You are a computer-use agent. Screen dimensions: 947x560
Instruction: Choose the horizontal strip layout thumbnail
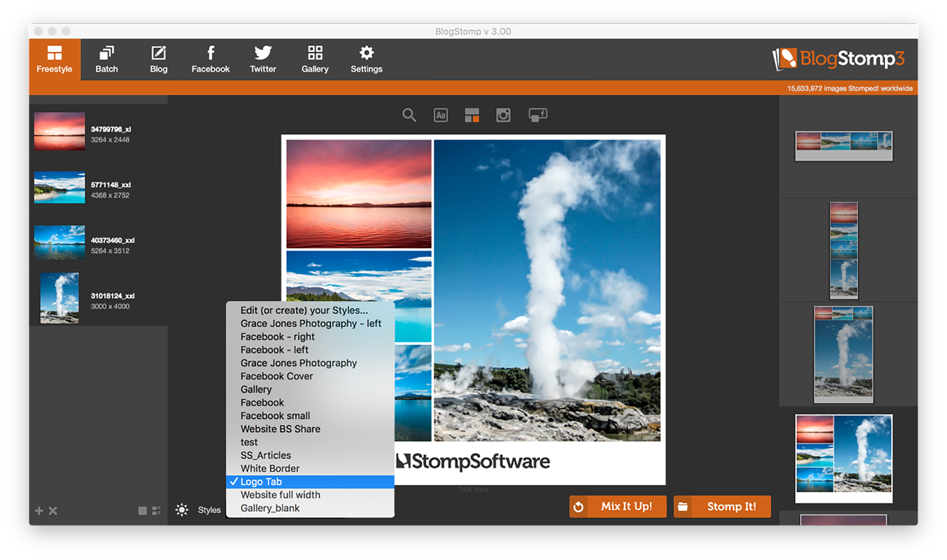844,146
